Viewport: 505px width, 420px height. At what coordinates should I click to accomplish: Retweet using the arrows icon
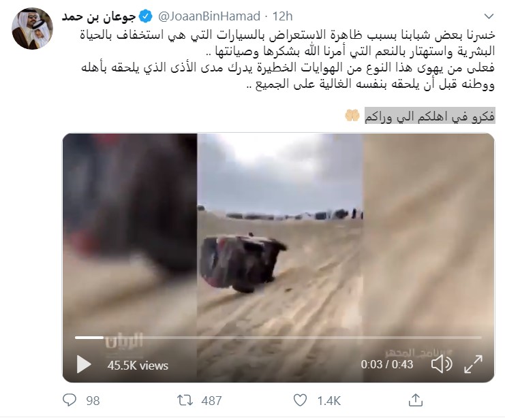click(x=185, y=400)
